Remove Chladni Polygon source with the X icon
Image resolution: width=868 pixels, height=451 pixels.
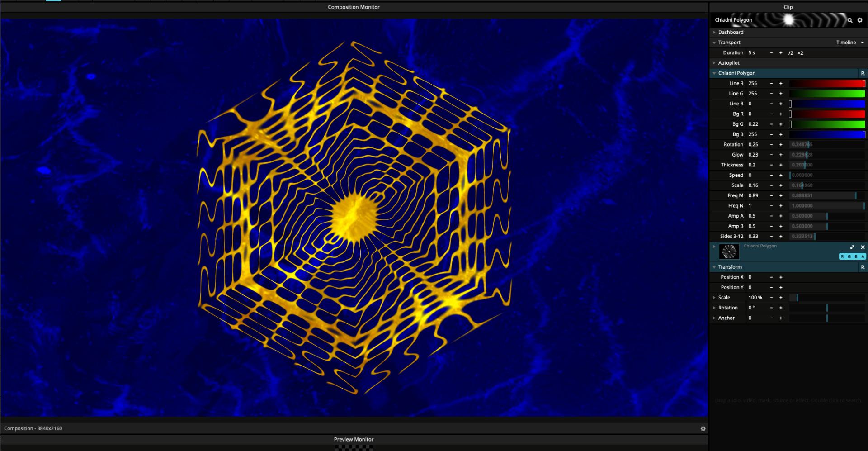(x=863, y=247)
